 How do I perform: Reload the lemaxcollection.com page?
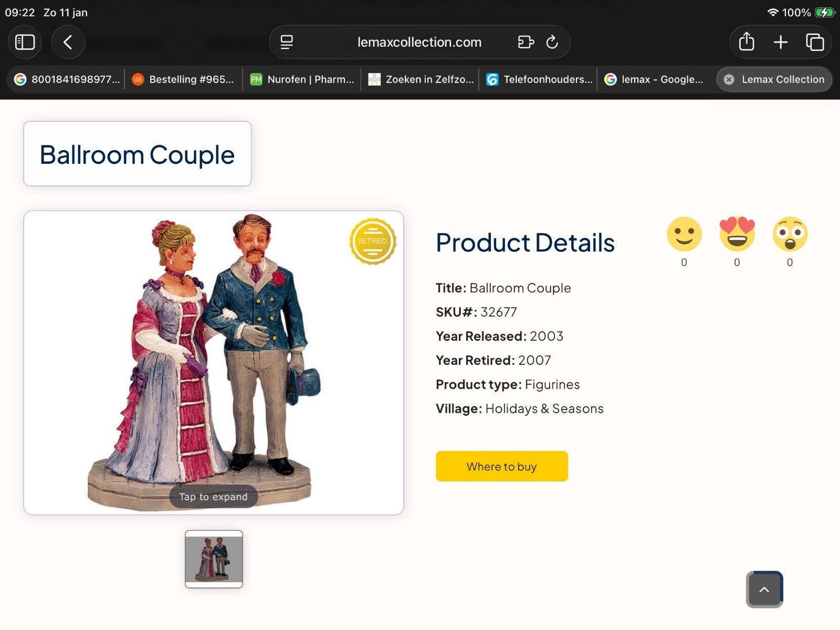(x=552, y=42)
